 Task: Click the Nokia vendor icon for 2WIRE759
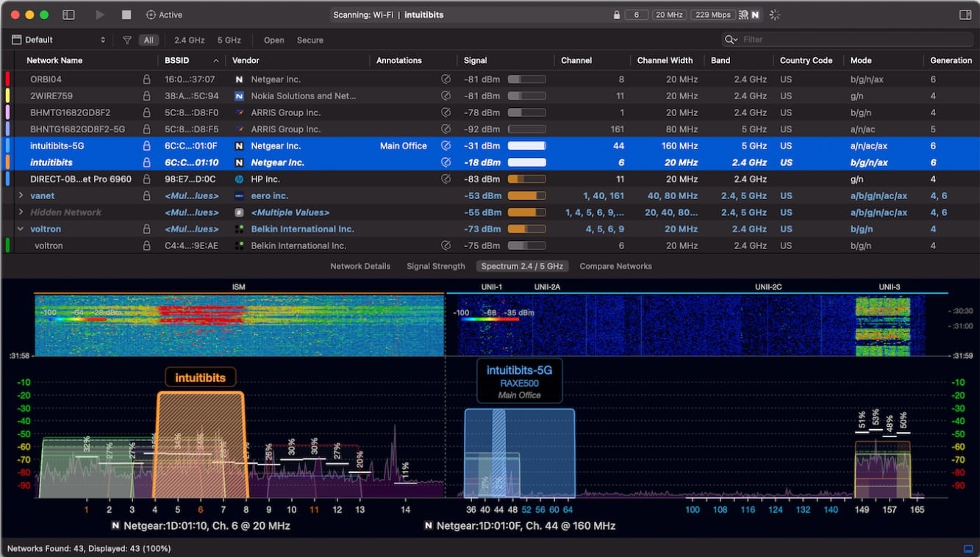(x=239, y=96)
